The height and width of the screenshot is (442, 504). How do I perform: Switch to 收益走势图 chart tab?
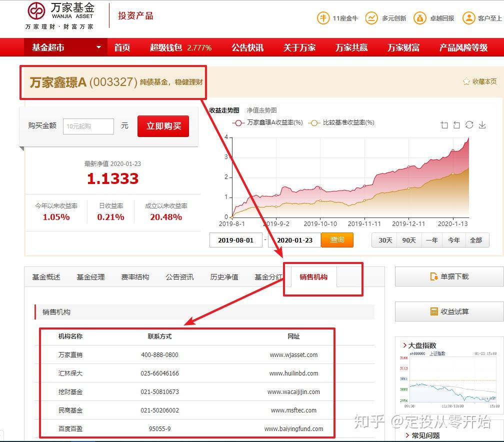click(x=224, y=110)
